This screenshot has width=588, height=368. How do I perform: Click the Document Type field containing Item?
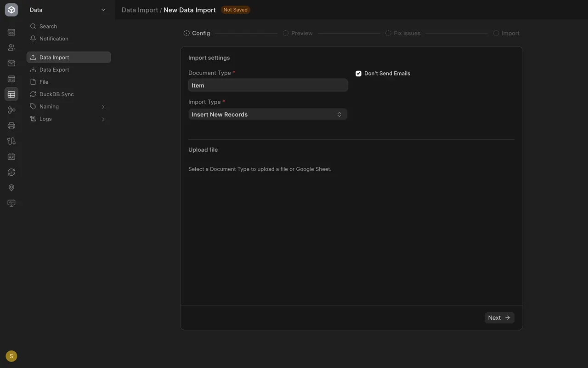pyautogui.click(x=268, y=85)
